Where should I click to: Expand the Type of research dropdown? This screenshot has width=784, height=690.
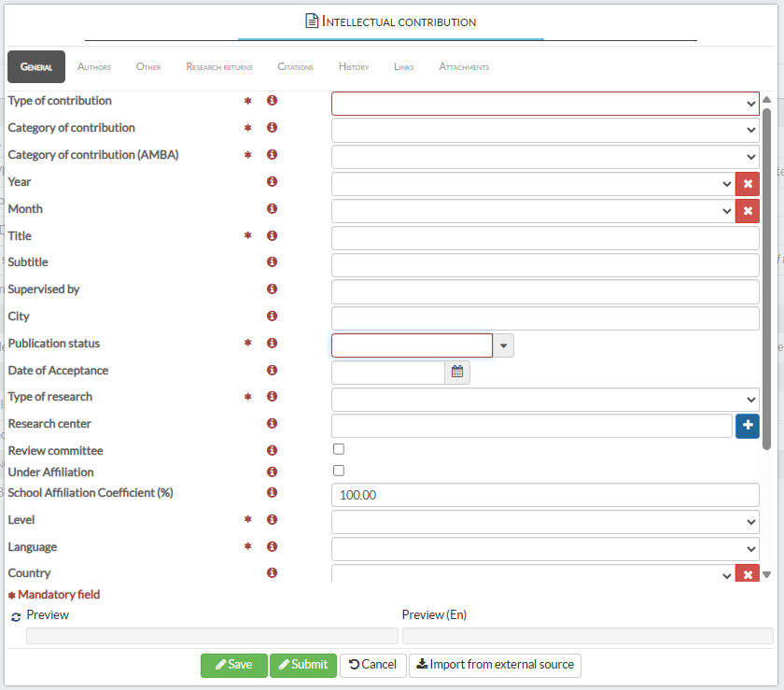(545, 400)
